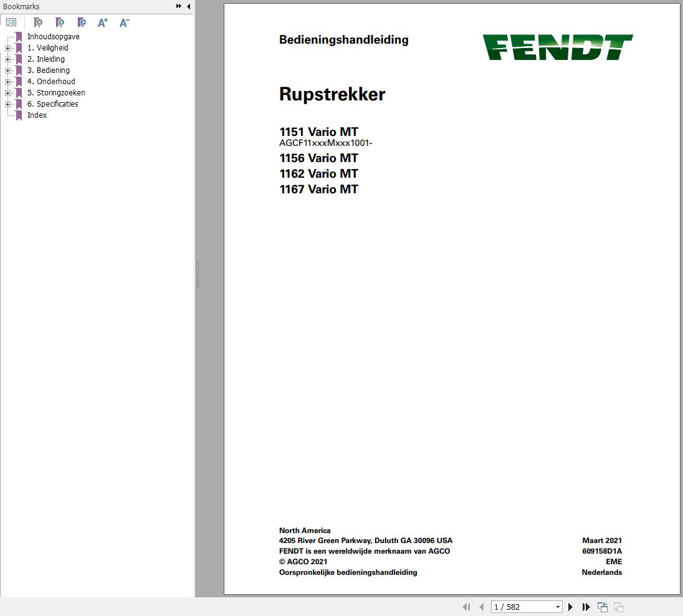Expand the 2. Inleiding bookmark

click(8, 59)
